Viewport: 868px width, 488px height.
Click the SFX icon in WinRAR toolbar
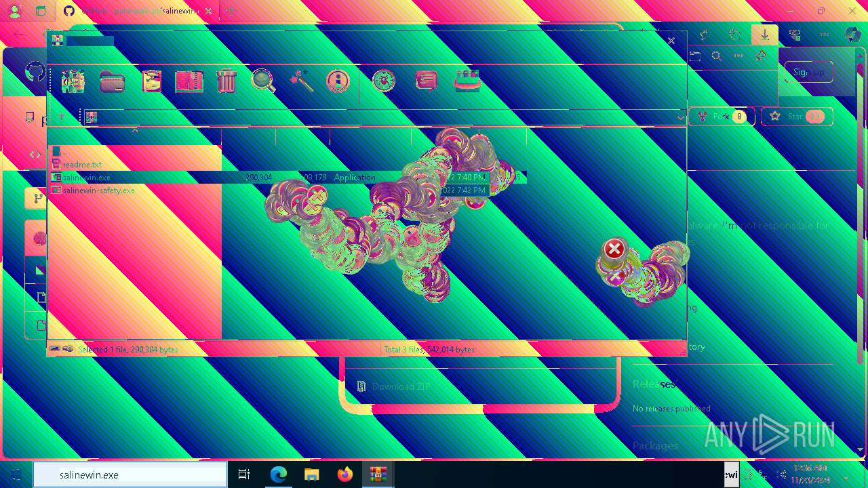[467, 81]
